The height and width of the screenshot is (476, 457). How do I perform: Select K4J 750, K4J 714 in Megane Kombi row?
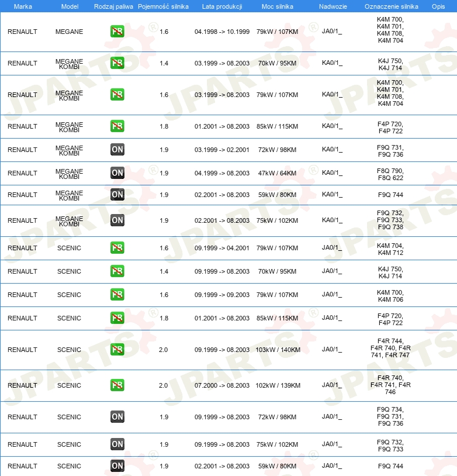[x=390, y=64]
